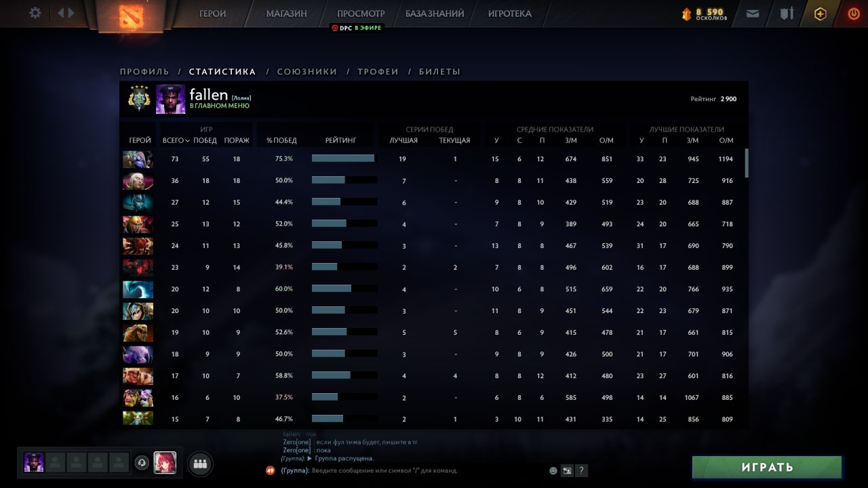The image size is (868, 488).
Task: Select hero icon with 18 total games
Action: pos(138,354)
